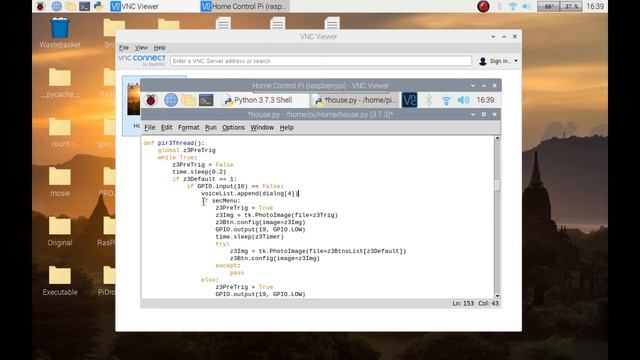640x360 pixels.
Task: Click remote file manager folder icon
Action: tap(188, 100)
